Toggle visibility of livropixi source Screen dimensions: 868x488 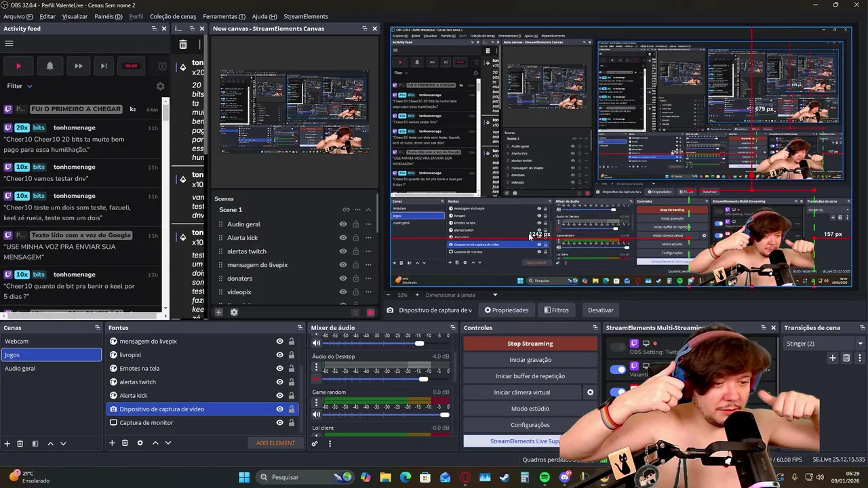point(279,355)
